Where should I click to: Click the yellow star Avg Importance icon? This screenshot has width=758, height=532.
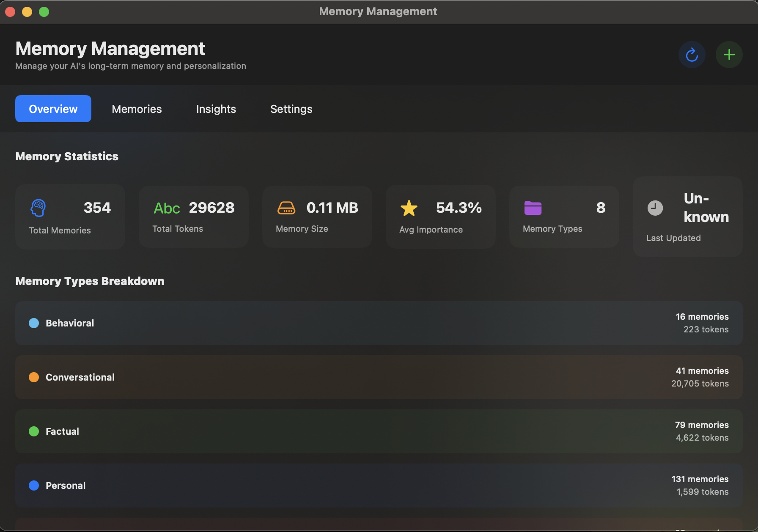point(409,208)
